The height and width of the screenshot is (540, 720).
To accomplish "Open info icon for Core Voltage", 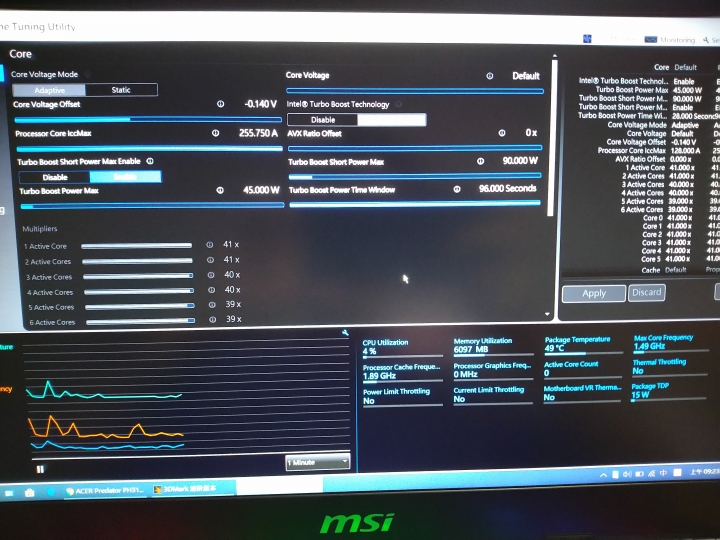I will tap(489, 76).
